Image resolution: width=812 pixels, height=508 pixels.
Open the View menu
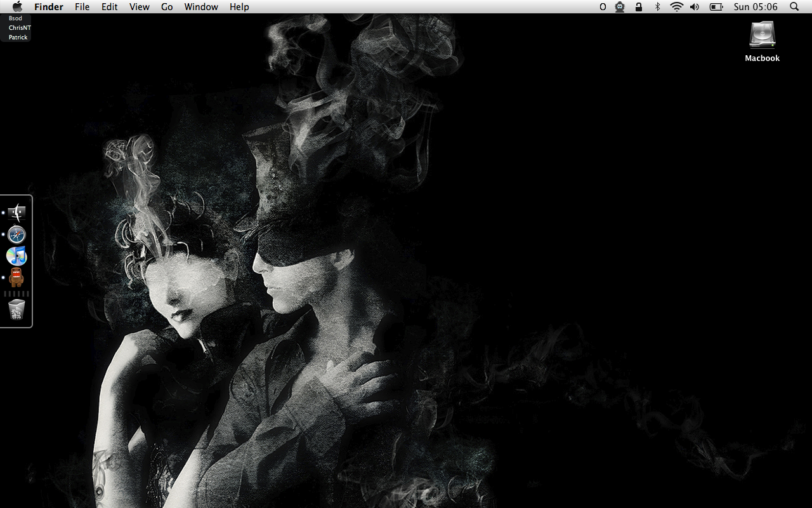[x=139, y=7]
